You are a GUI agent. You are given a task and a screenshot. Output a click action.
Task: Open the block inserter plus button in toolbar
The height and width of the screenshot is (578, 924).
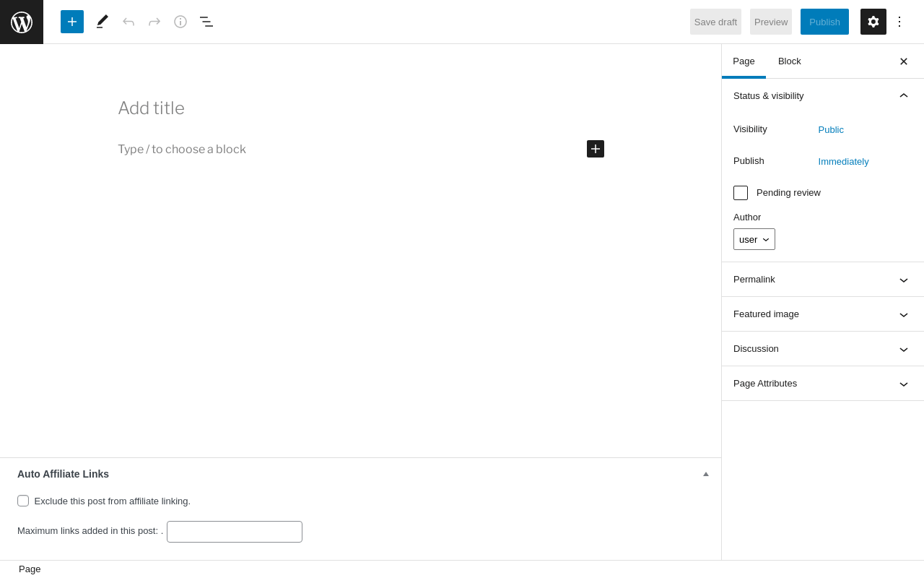pyautogui.click(x=72, y=22)
